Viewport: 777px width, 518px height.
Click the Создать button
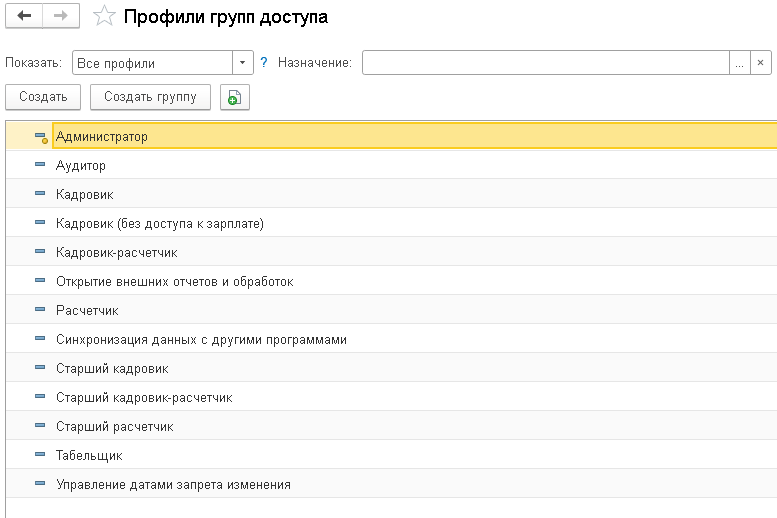click(x=43, y=97)
